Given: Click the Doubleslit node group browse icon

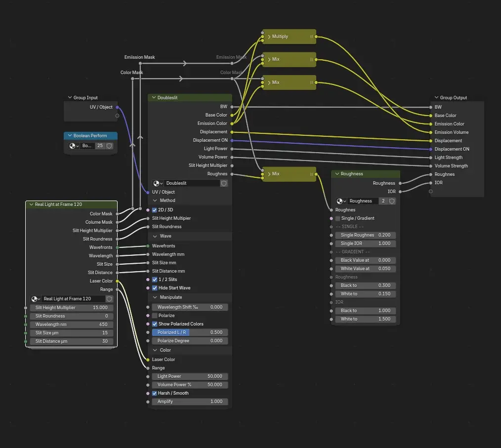Looking at the screenshot, I should pos(158,183).
